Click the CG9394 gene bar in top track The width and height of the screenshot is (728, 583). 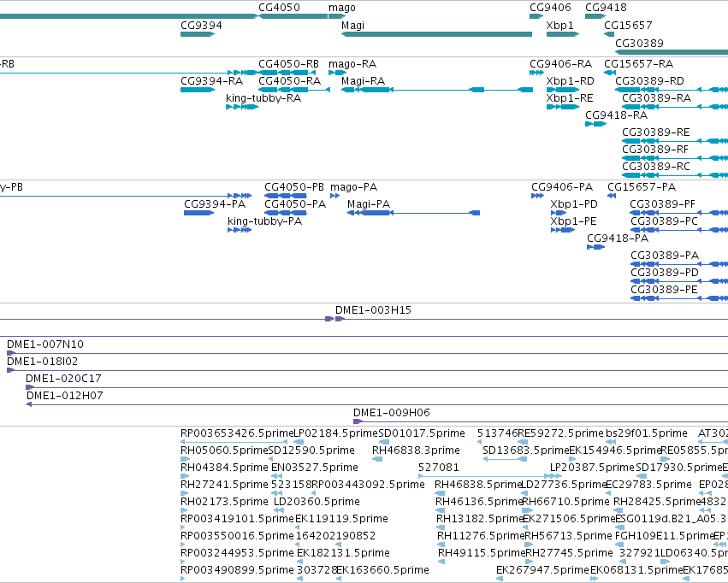pyautogui.click(x=198, y=34)
